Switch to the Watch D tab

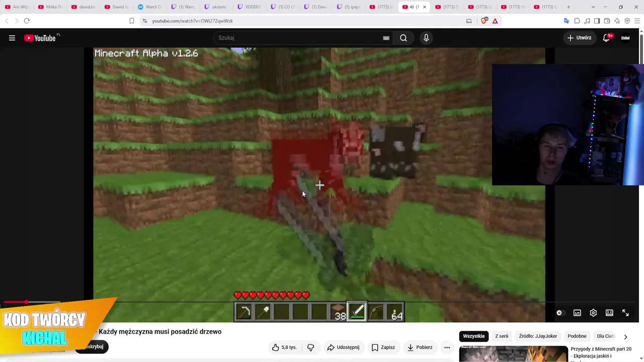click(x=149, y=7)
